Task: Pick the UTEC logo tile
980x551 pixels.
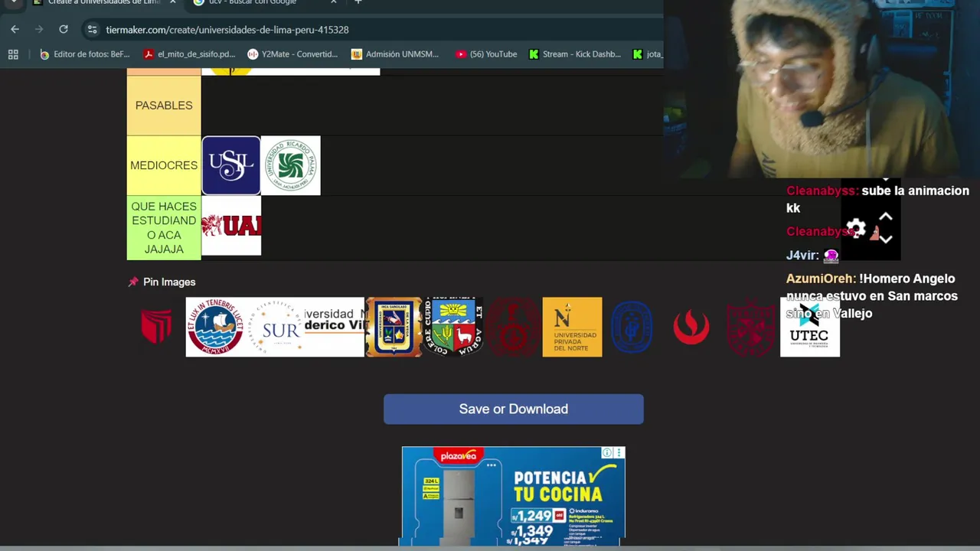Action: (810, 327)
